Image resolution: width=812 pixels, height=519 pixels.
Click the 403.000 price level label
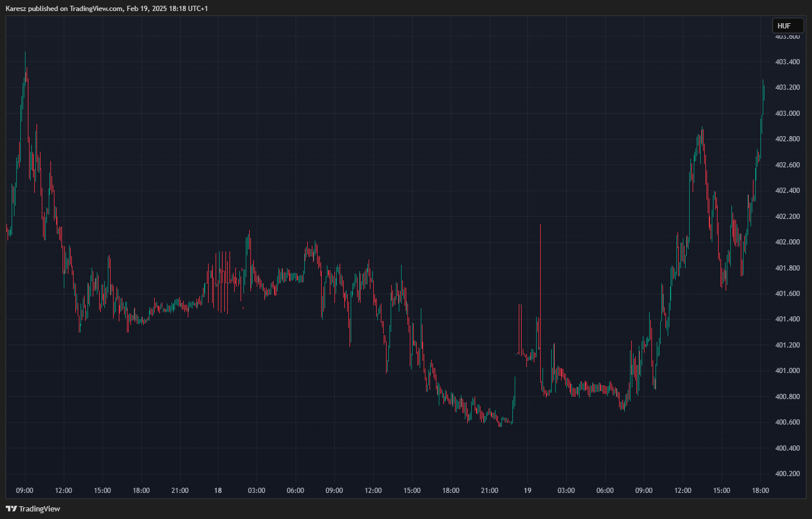[787, 114]
